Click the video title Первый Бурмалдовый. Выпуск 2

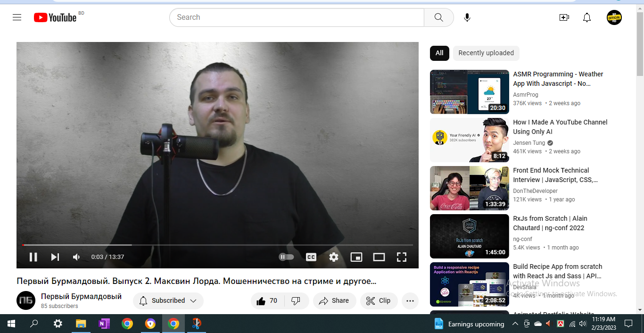coord(196,282)
